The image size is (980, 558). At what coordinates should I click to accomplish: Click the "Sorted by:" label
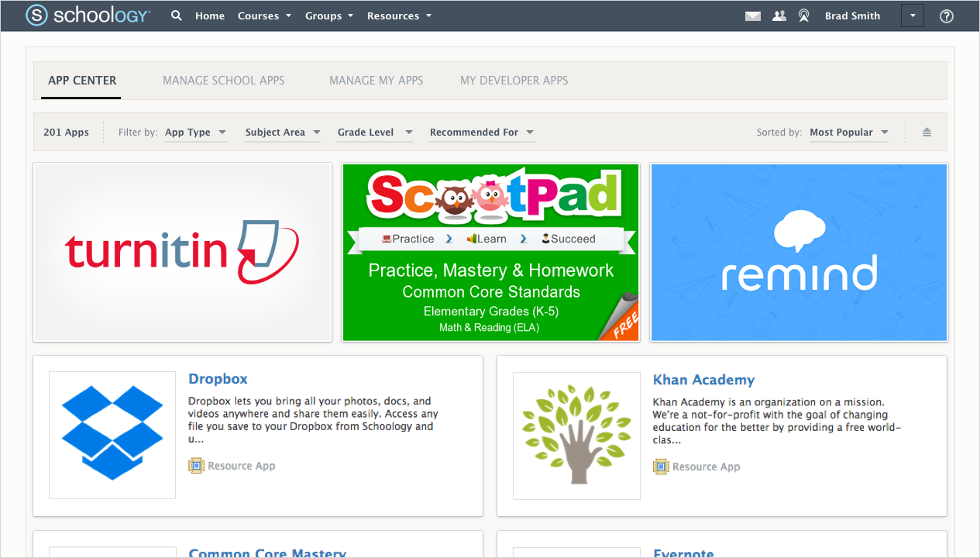click(779, 133)
